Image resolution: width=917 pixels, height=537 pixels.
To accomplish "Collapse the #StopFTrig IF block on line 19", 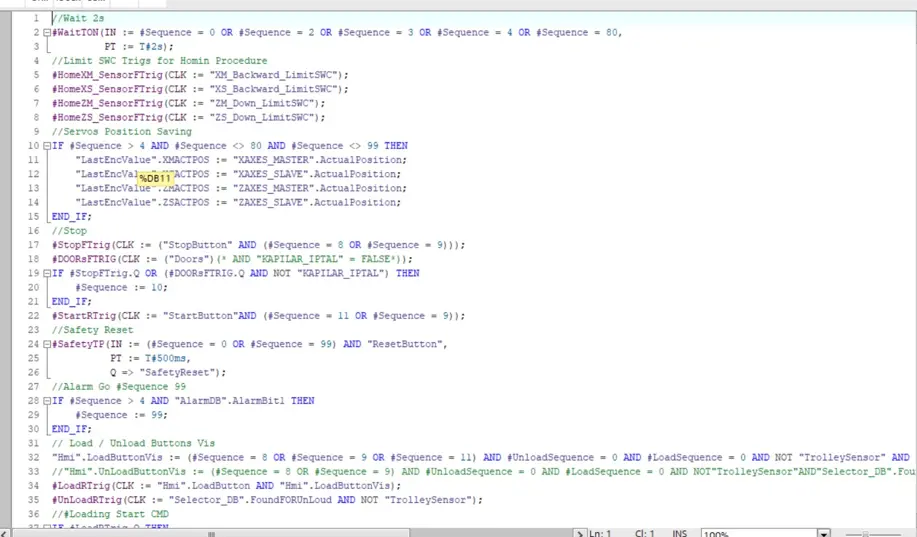I will point(46,273).
